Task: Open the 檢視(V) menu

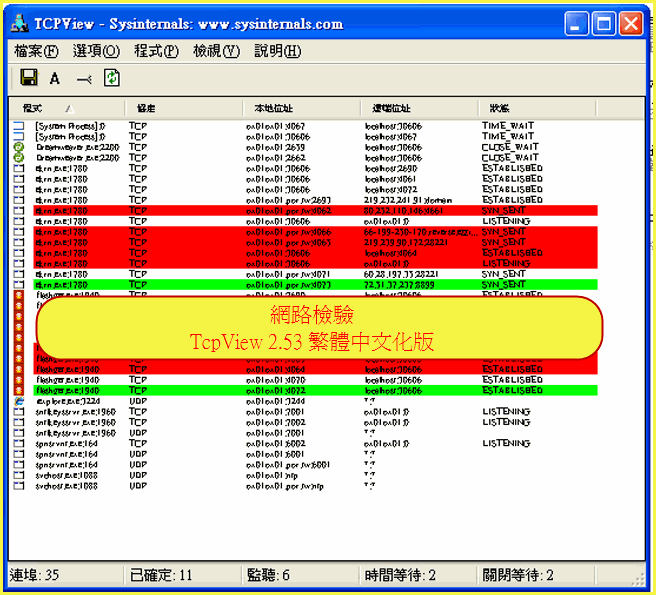Action: tap(217, 51)
